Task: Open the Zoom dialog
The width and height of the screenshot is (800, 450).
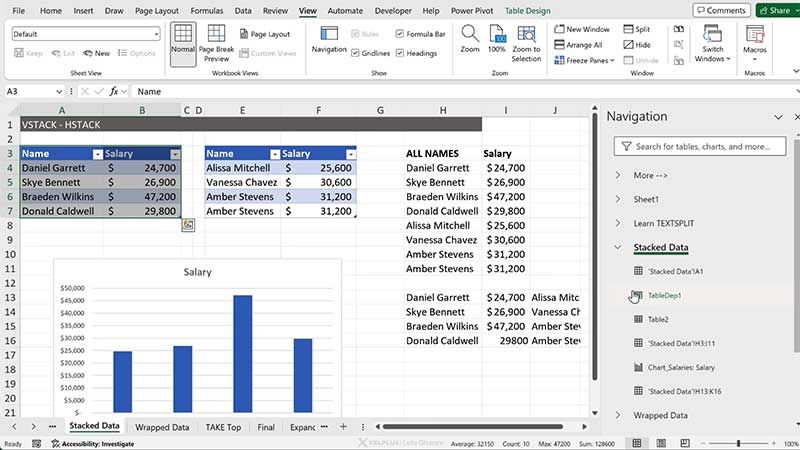Action: [x=470, y=39]
